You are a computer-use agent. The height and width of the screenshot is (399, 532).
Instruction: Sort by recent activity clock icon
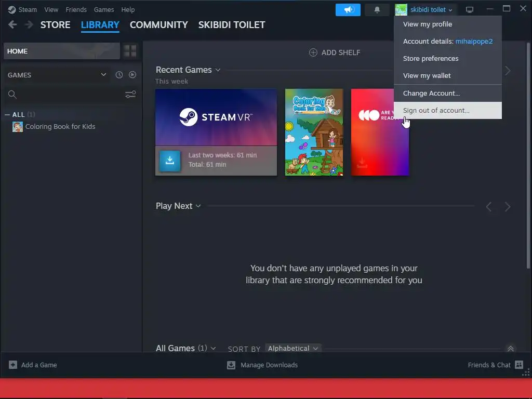[119, 75]
